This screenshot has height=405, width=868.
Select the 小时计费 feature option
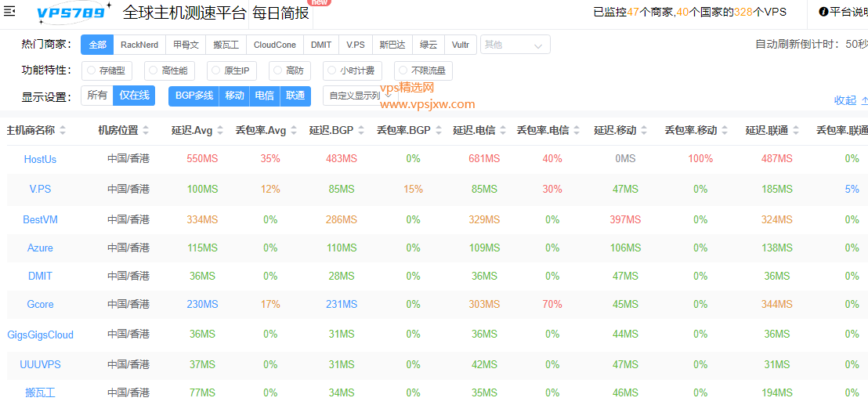[353, 71]
